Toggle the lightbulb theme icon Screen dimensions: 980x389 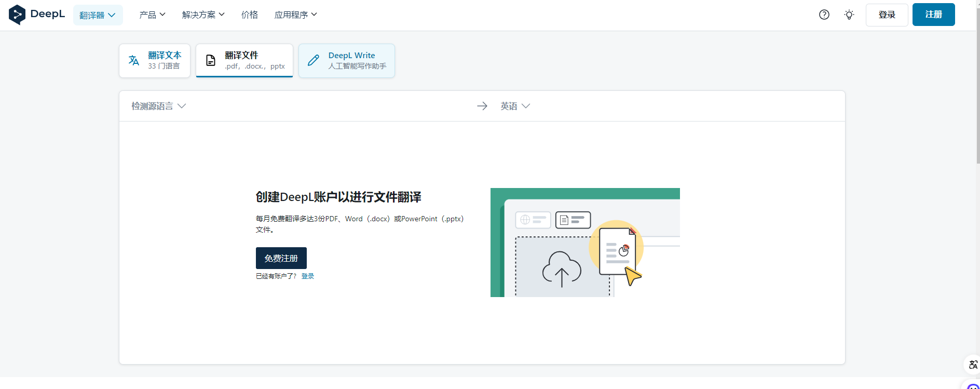849,15
